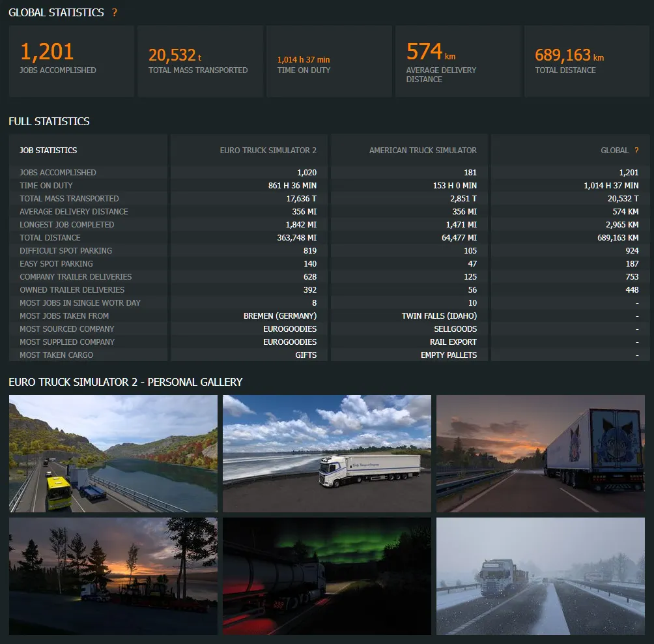Click the 574 km Average Delivery Distance card
This screenshot has height=644, width=654.
point(458,61)
